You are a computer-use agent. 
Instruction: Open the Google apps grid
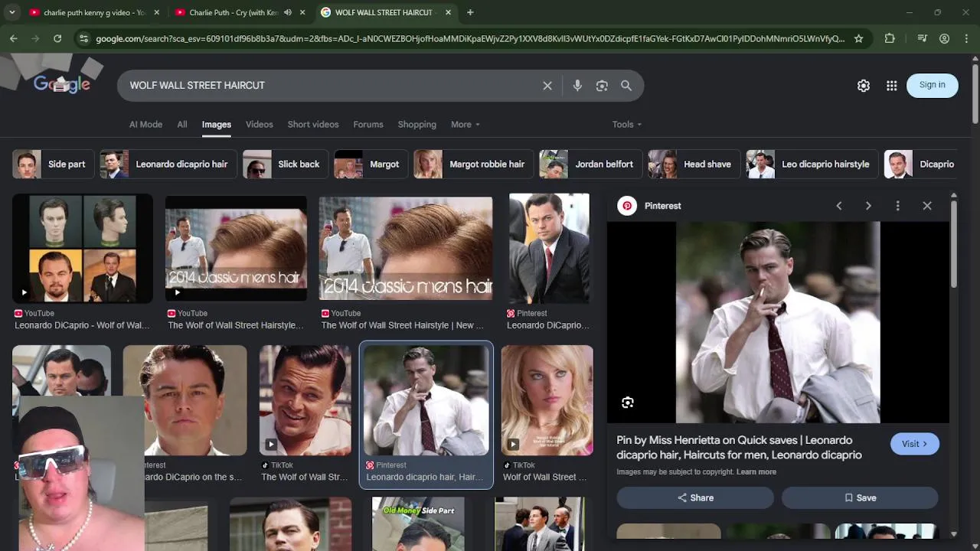tap(892, 86)
